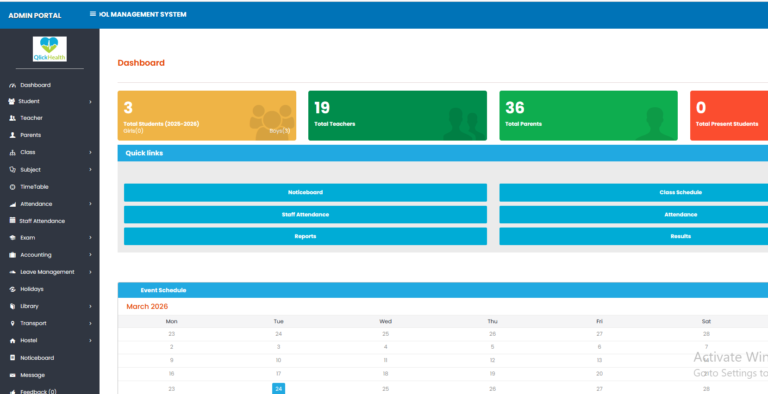Image resolution: width=768 pixels, height=394 pixels.
Task: Click the Attendance chart icon in sidebar
Action: pyautogui.click(x=13, y=204)
